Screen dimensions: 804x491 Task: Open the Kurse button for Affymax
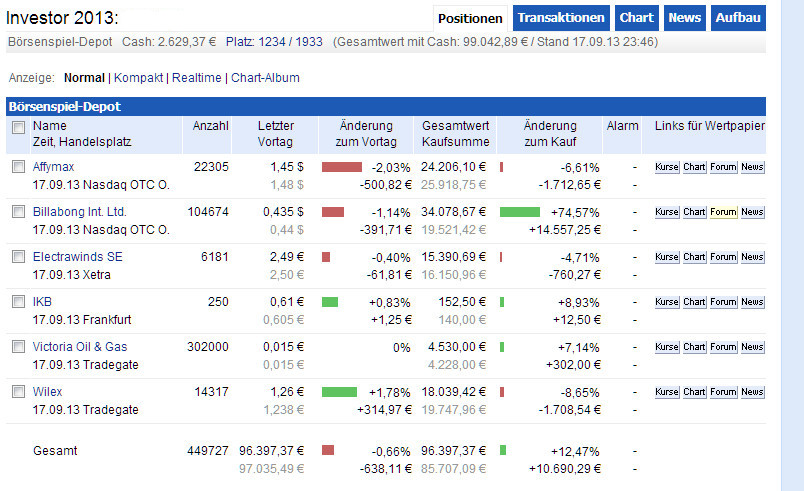tap(667, 167)
